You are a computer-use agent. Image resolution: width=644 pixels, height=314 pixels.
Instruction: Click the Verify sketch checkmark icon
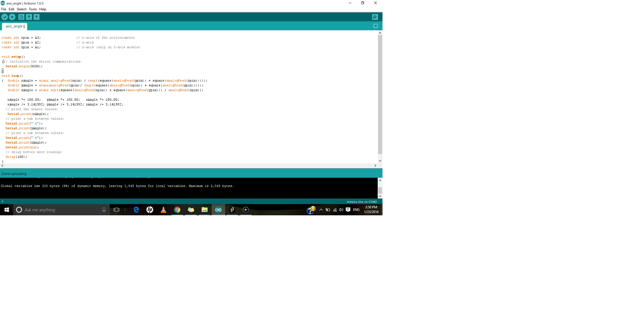[4, 17]
